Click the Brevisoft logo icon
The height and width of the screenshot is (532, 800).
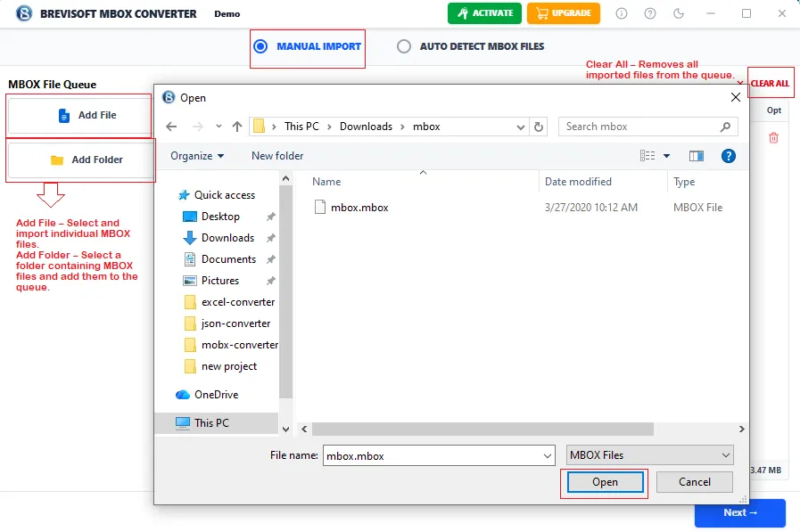(24, 13)
